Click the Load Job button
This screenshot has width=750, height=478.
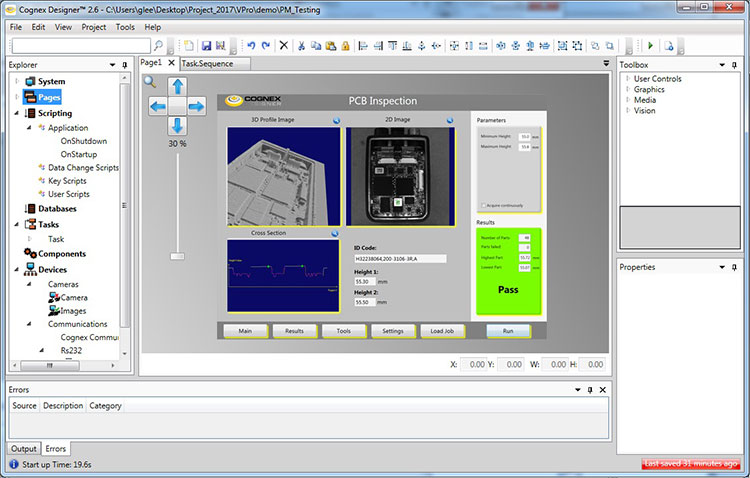[x=443, y=331]
